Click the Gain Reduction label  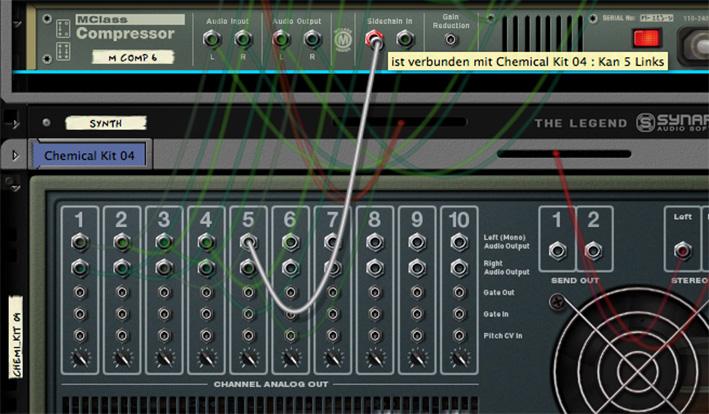pyautogui.click(x=451, y=21)
